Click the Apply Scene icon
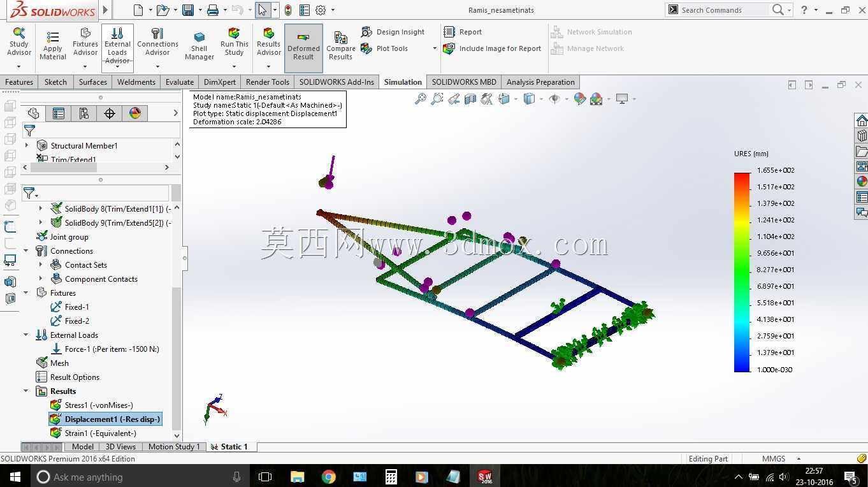The image size is (868, 487). [x=597, y=99]
